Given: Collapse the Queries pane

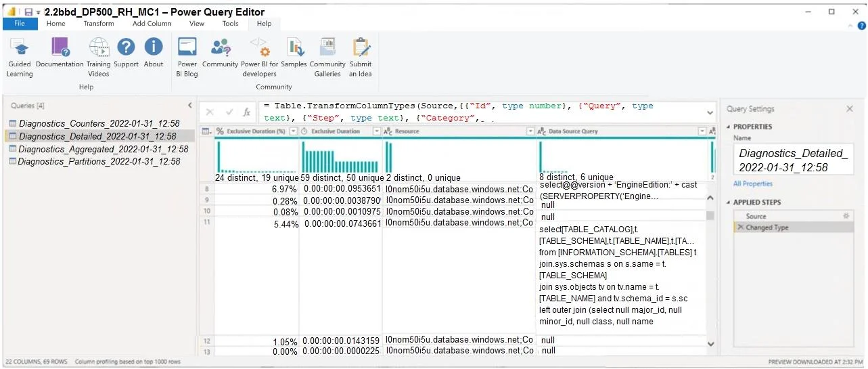Looking at the screenshot, I should tap(189, 106).
